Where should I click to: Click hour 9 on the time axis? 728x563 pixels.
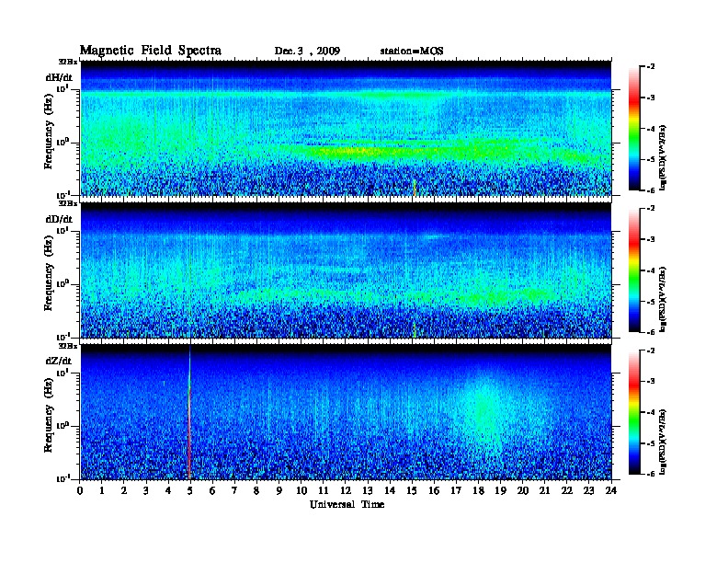[279, 491]
